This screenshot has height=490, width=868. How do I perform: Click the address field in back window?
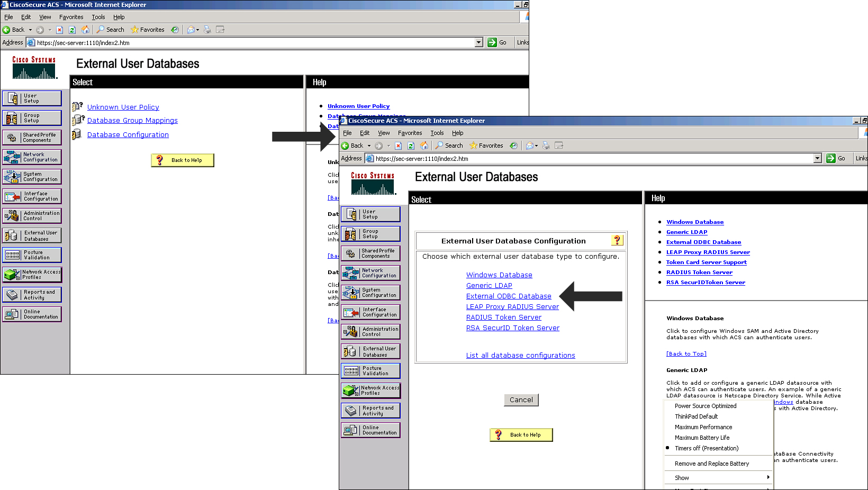[254, 42]
